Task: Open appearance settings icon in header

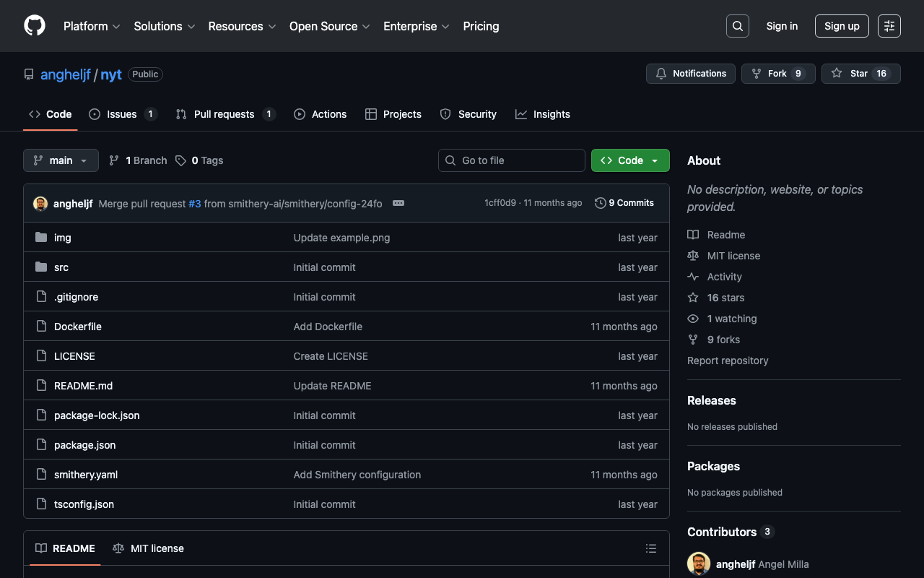Action: [x=889, y=26]
